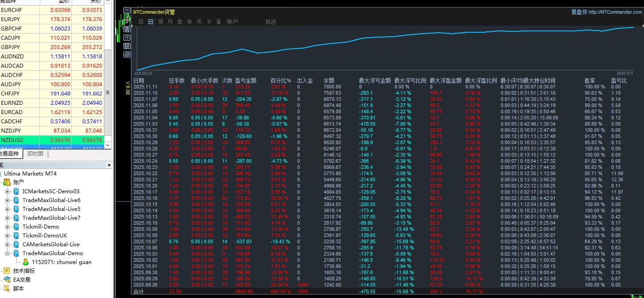This screenshot has height=298, width=644.
Task: Click the 8.08 V vertical label
Action: pyautogui.click(x=127, y=88)
